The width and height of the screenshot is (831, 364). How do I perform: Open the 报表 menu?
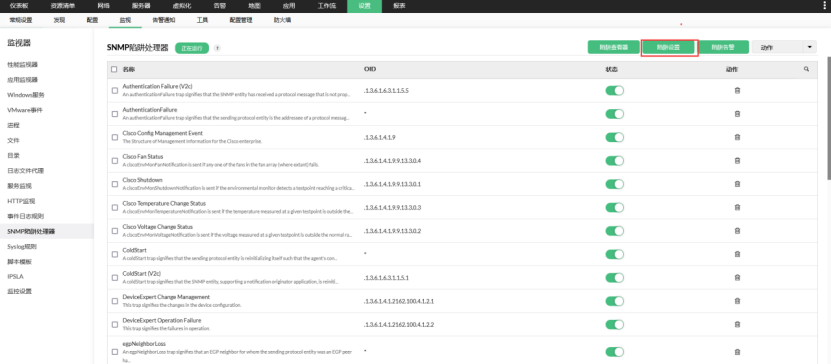(x=399, y=6)
